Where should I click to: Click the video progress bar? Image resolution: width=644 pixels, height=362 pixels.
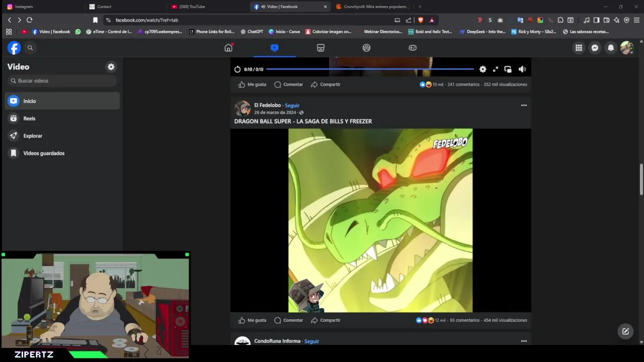point(370,69)
